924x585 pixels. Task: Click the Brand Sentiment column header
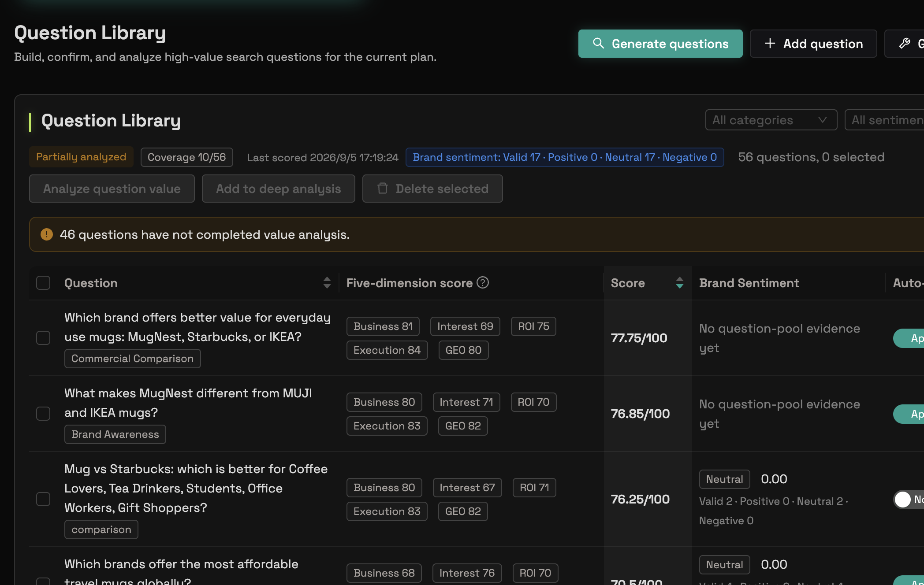point(749,283)
